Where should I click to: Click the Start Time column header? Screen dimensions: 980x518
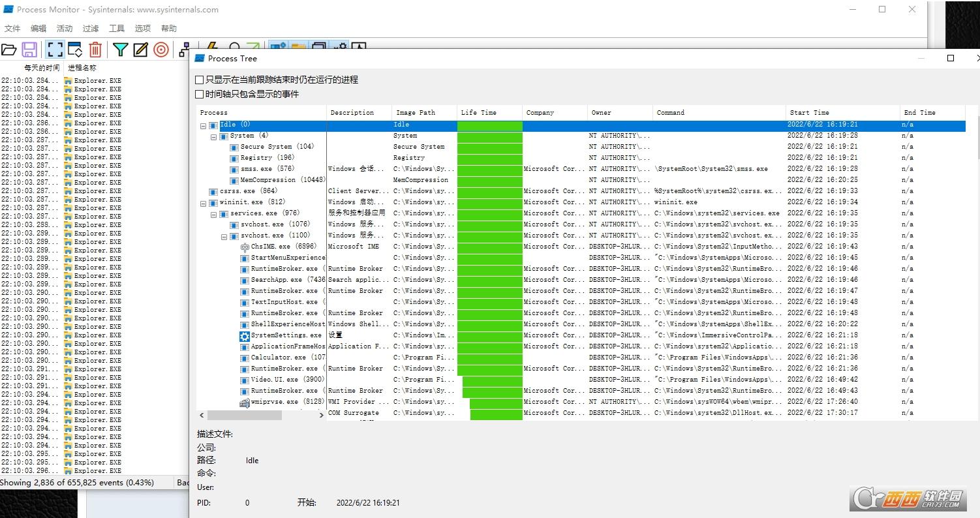842,113
